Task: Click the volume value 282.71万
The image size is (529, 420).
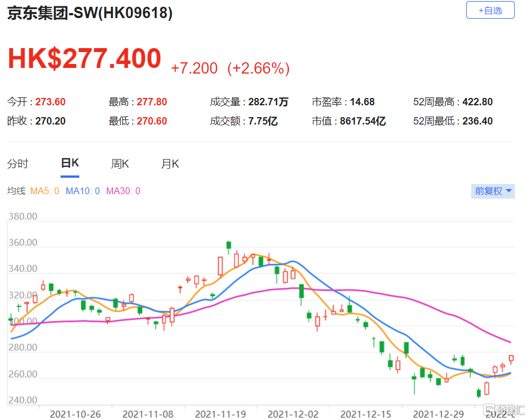Action: coord(268,102)
